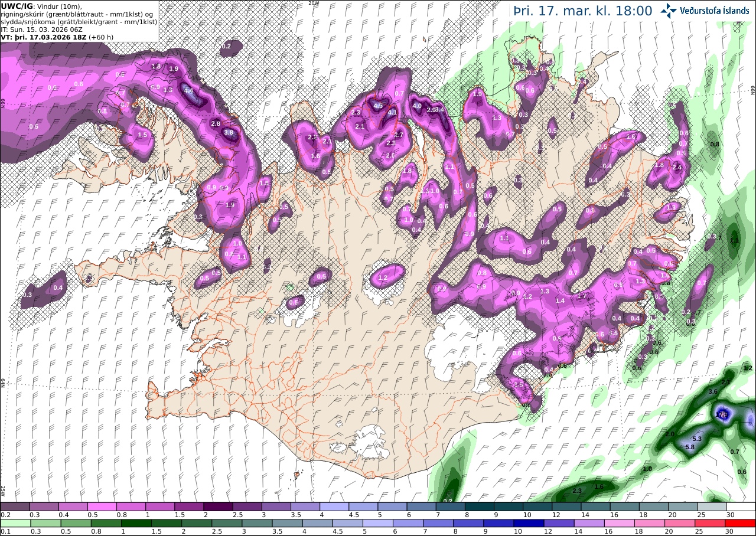Click the header 'Þri. 17. mar. kl. 18:00'

click(x=583, y=11)
